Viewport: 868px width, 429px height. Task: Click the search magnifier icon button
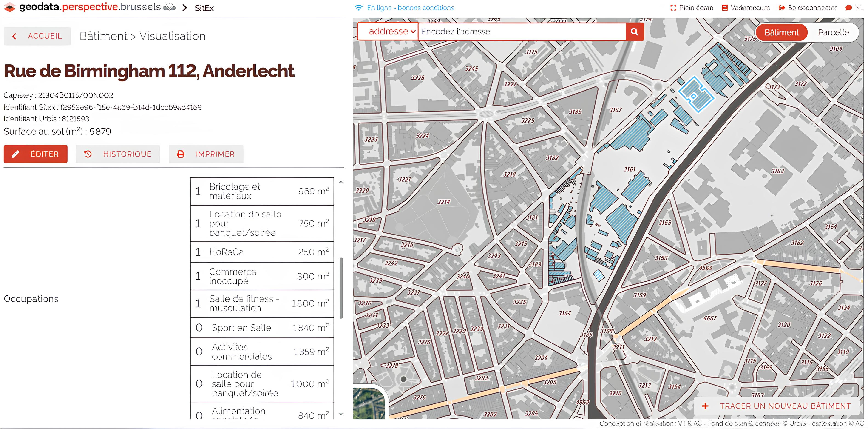[x=635, y=32]
